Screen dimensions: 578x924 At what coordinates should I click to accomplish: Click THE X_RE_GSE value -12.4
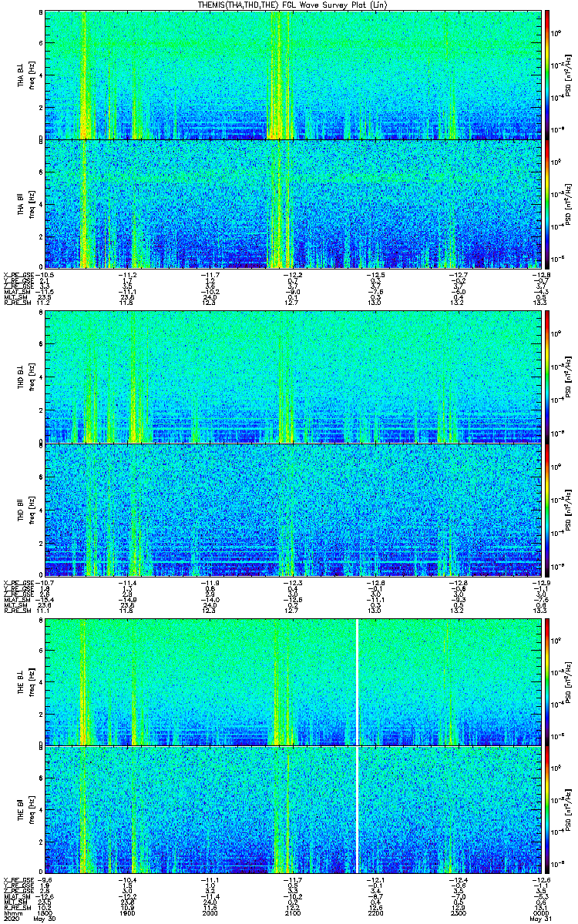click(x=457, y=879)
